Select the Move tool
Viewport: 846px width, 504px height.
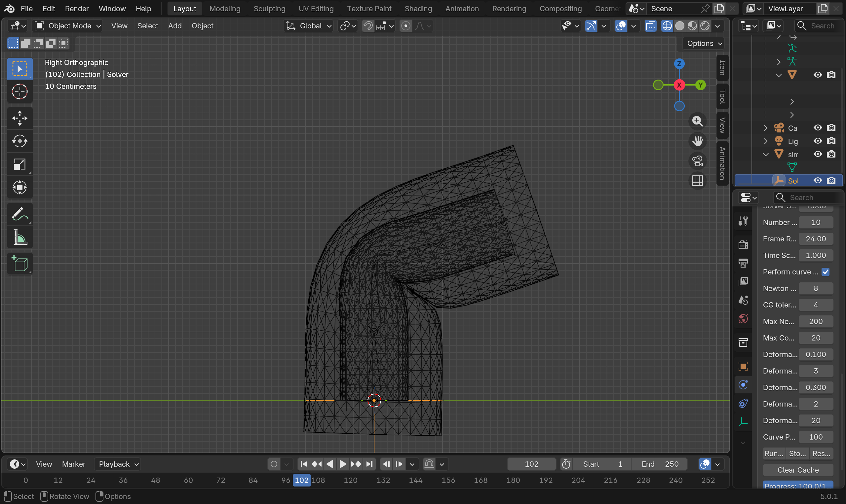(20, 118)
